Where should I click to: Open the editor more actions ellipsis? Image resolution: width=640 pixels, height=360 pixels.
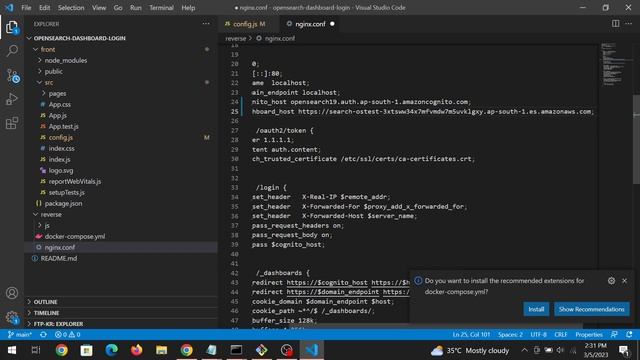[x=629, y=24]
